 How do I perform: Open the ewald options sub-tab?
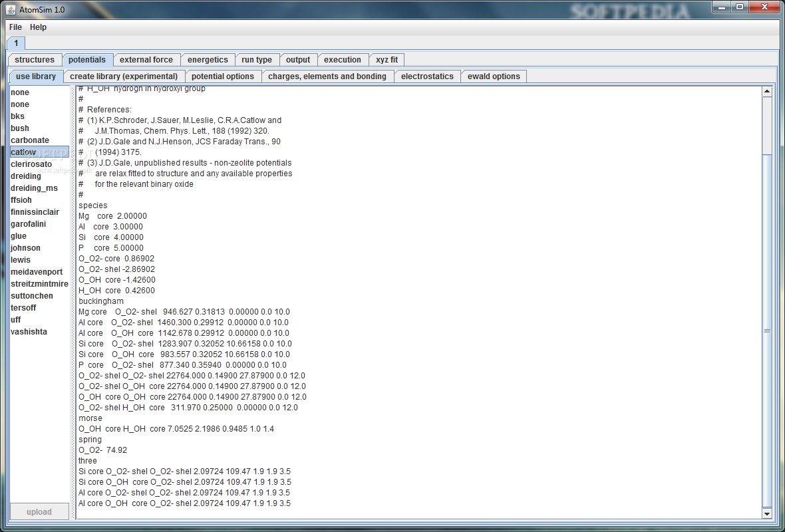(494, 76)
